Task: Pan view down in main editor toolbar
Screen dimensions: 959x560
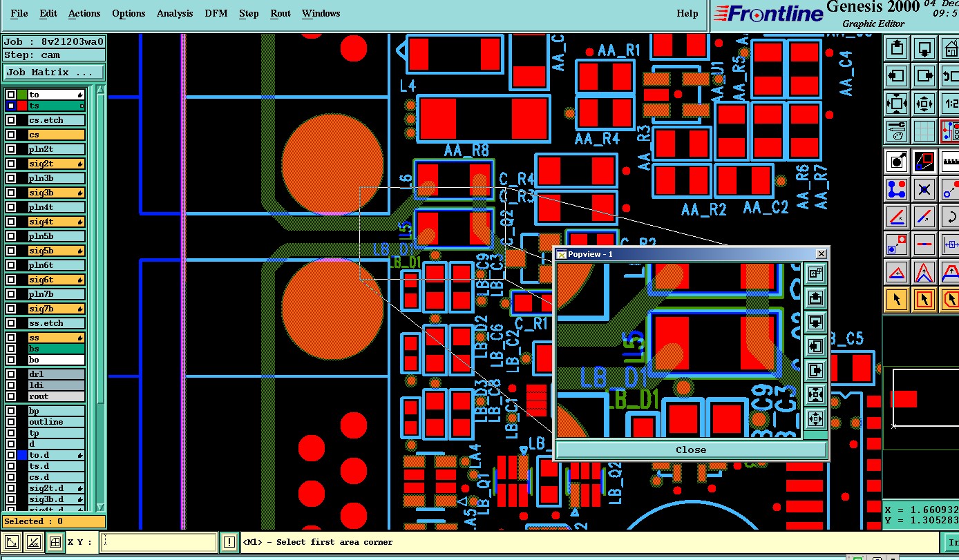Action: 924,48
